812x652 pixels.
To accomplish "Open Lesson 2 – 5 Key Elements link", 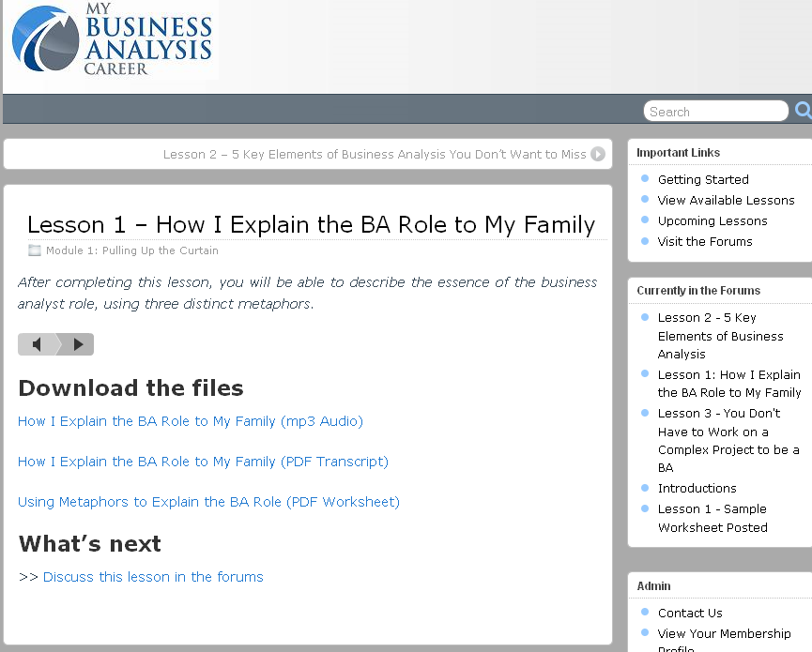I will pyautogui.click(x=375, y=155).
